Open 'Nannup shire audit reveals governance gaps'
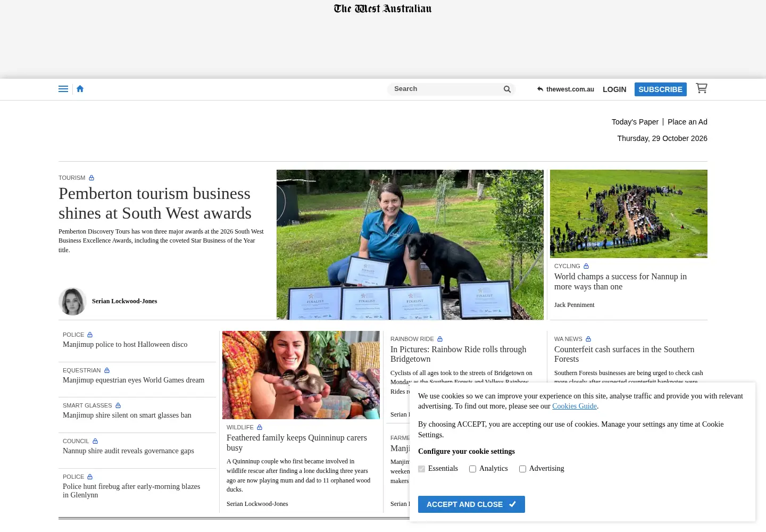 click(128, 451)
